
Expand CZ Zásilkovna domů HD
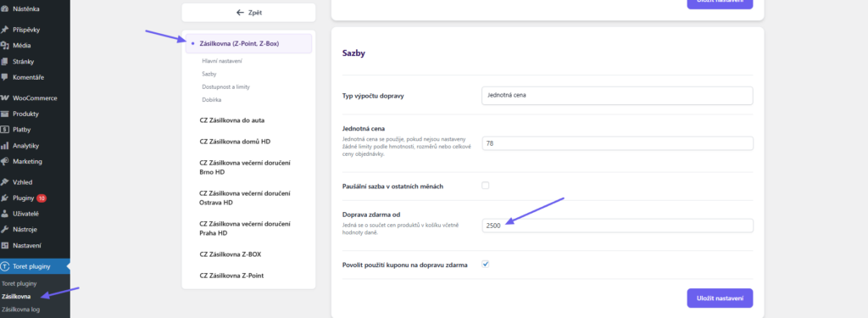coord(235,142)
